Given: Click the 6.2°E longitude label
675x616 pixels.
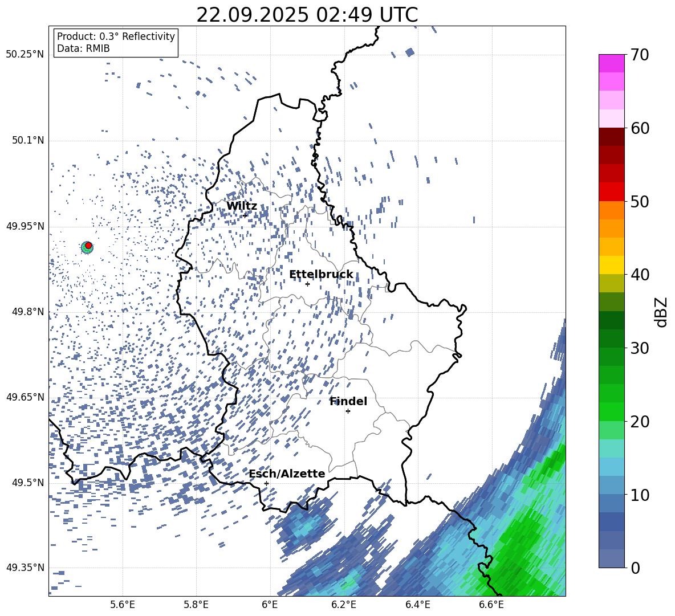Looking at the screenshot, I should pyautogui.click(x=344, y=605).
